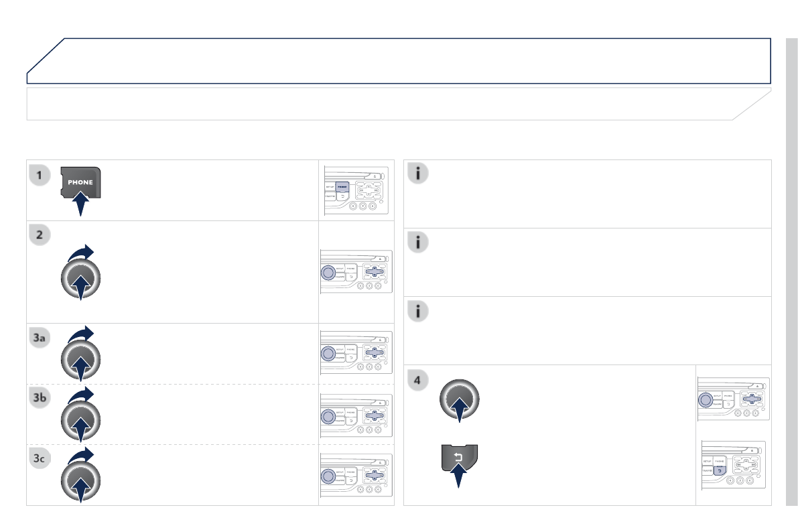Select the step 1 number badge

tap(40, 175)
